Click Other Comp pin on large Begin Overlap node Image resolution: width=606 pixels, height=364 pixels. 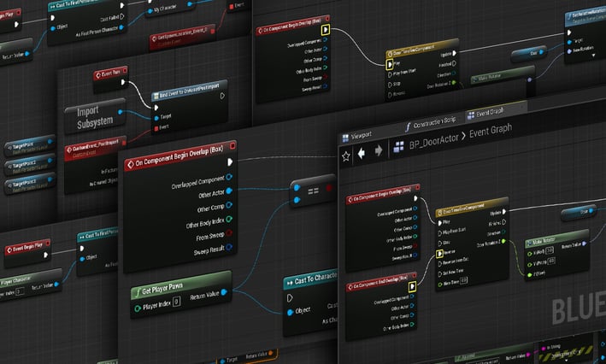229,205
